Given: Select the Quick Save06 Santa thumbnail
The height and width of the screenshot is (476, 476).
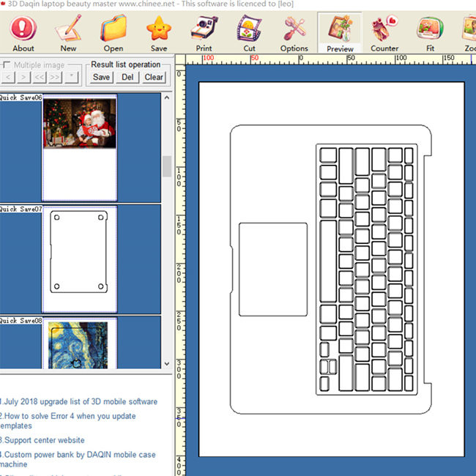Looking at the screenshot, I should click(80, 123).
